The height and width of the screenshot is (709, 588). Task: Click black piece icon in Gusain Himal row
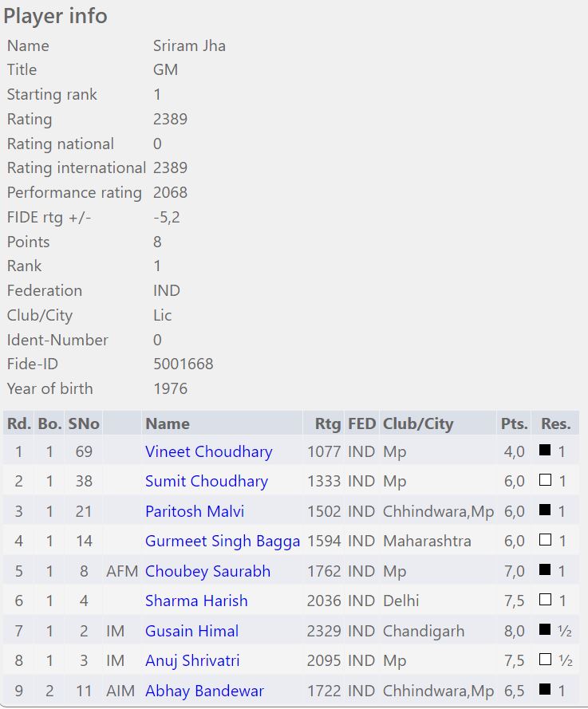point(546,630)
